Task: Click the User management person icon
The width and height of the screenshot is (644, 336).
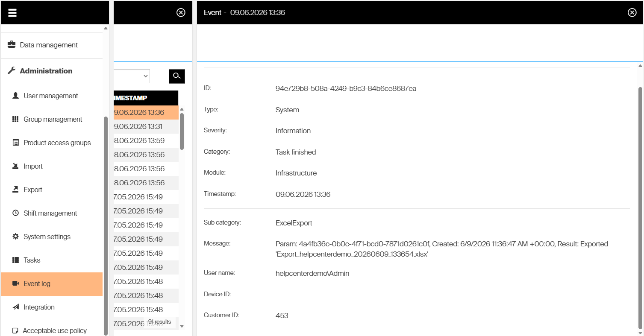Action: tap(16, 96)
